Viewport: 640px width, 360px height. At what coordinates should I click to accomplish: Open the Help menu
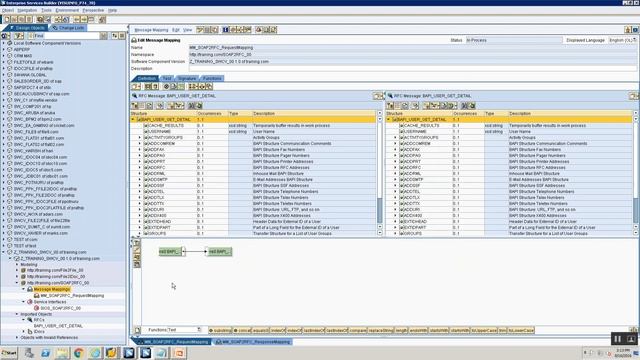coord(112,10)
